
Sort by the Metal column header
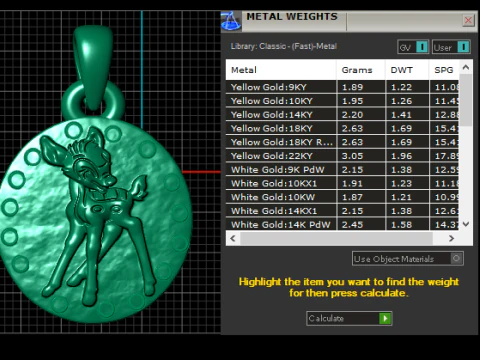click(281, 70)
